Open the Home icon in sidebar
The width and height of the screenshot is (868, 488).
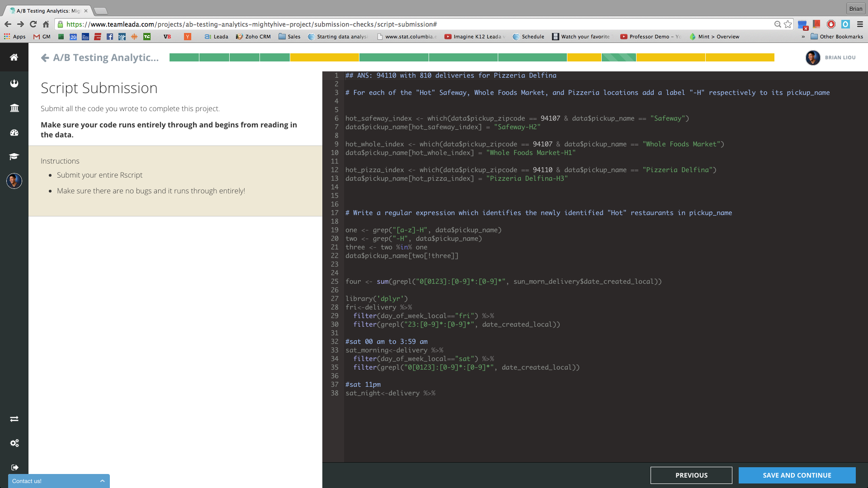click(14, 57)
